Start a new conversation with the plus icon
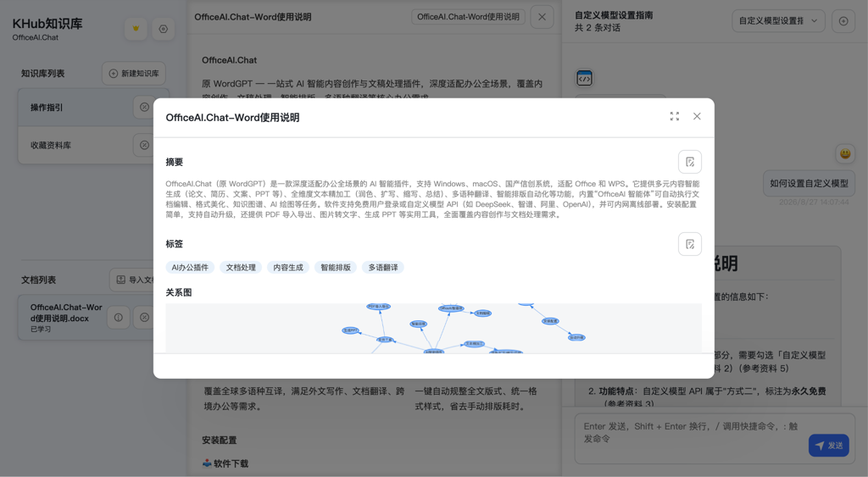This screenshot has height=477, width=868. pos(843,21)
